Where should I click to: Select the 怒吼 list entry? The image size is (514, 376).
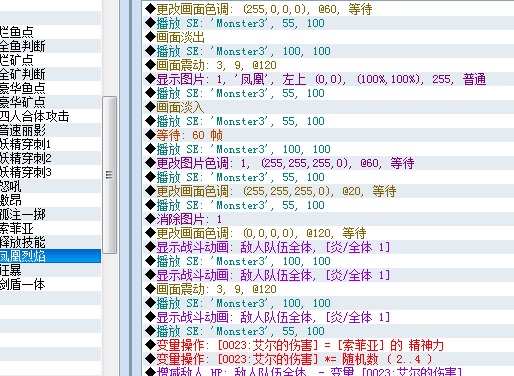click(x=50, y=186)
